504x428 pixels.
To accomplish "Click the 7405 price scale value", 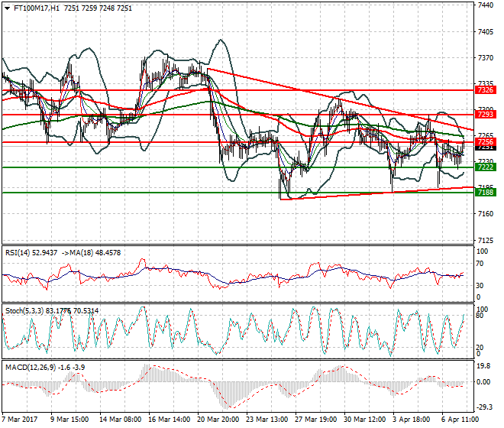I will click(x=486, y=32).
